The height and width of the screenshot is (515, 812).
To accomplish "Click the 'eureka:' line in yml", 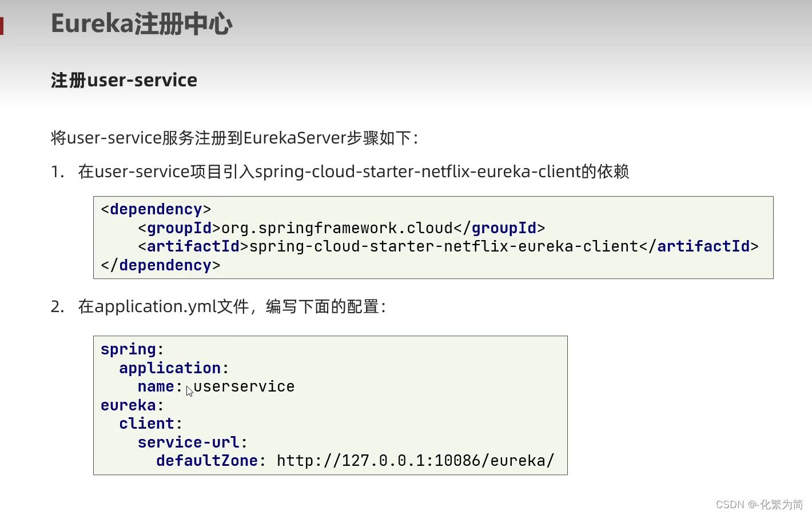I will (133, 405).
